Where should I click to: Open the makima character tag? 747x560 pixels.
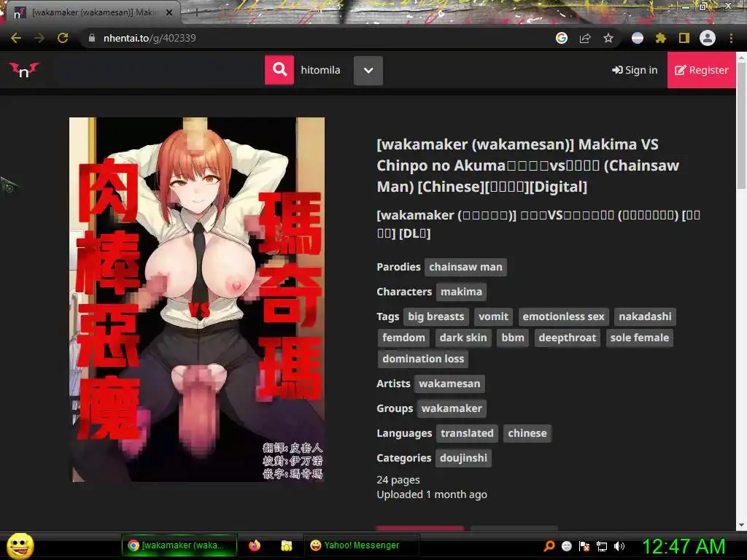pos(461,292)
